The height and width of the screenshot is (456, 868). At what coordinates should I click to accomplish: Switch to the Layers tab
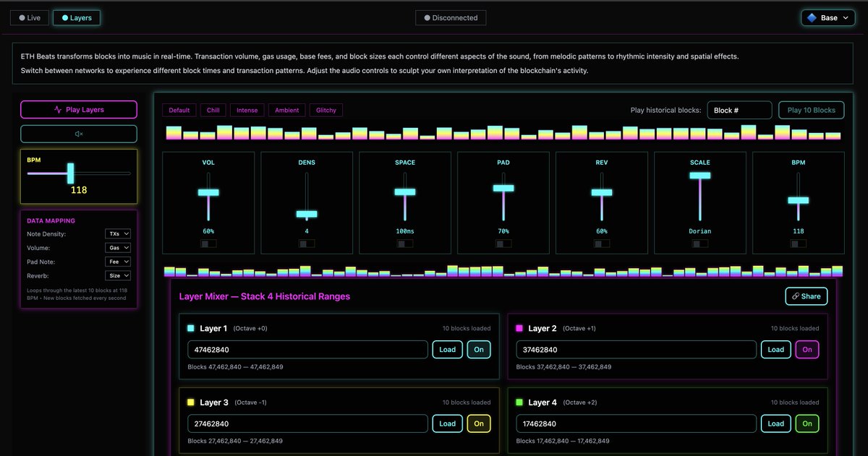(x=77, y=18)
